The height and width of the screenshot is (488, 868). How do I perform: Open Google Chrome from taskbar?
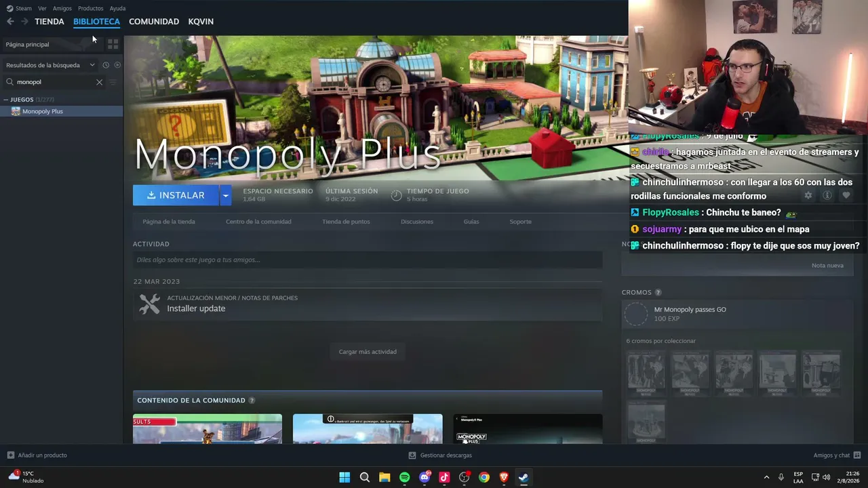pyautogui.click(x=484, y=477)
